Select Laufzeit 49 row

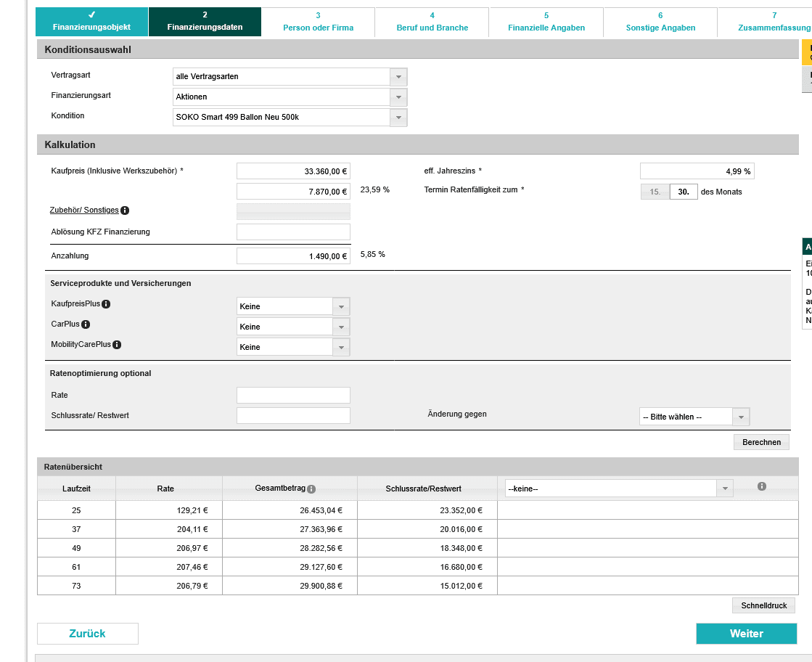417,548
